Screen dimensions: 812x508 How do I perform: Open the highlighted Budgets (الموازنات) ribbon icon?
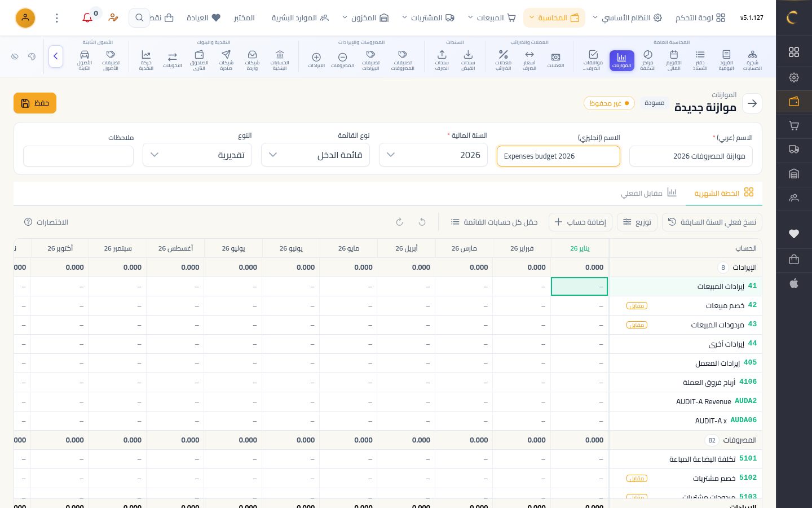pos(621,60)
